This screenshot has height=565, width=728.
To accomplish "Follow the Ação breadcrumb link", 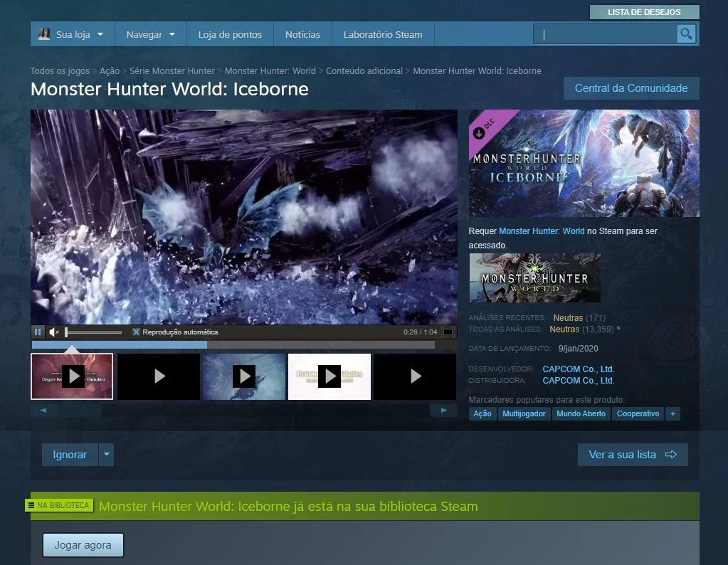I will click(x=110, y=70).
